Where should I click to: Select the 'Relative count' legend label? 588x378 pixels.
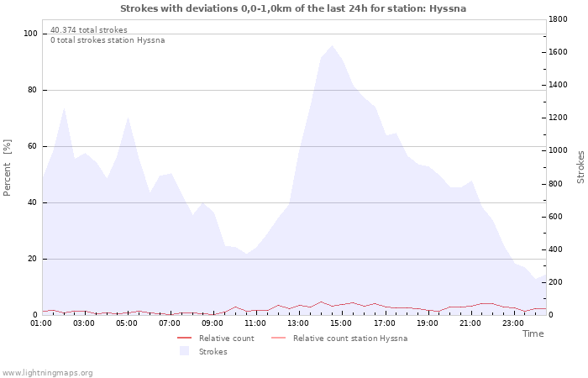(x=226, y=339)
